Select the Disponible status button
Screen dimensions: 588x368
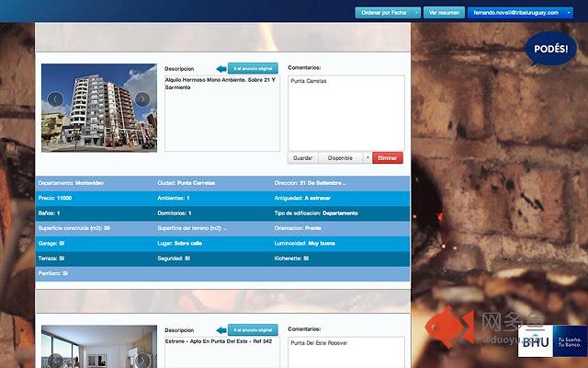pyautogui.click(x=340, y=158)
